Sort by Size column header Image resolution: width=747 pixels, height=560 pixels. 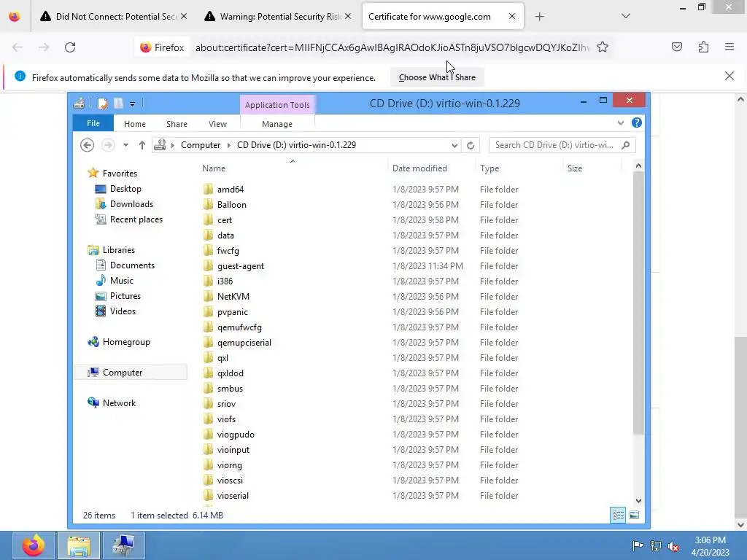[575, 168]
